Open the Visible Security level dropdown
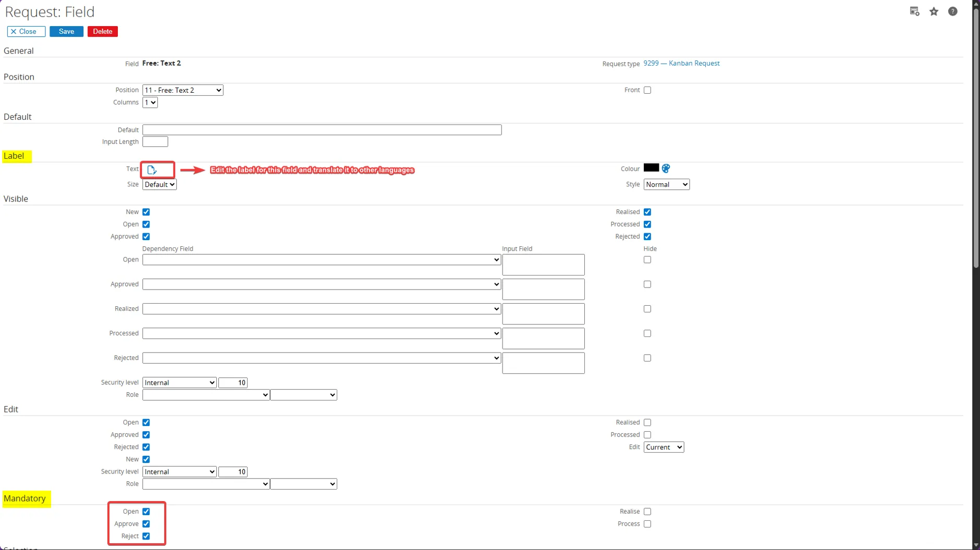Viewport: 980px width, 550px height. (179, 383)
